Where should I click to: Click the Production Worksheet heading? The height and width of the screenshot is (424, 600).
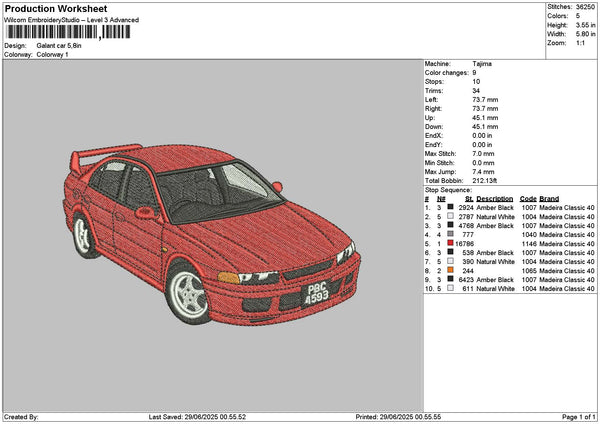point(56,8)
